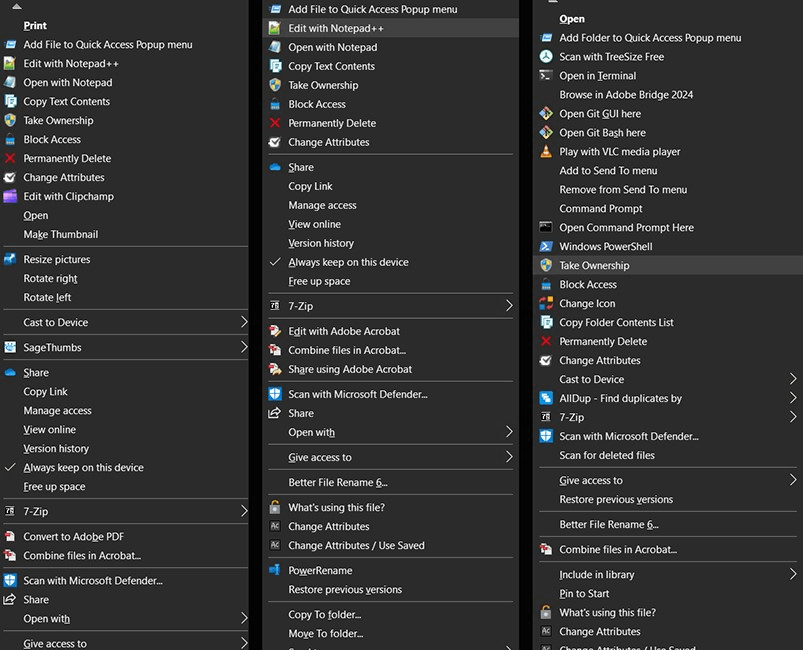Click the SageThumbs icon
The height and width of the screenshot is (650, 803).
point(10,347)
